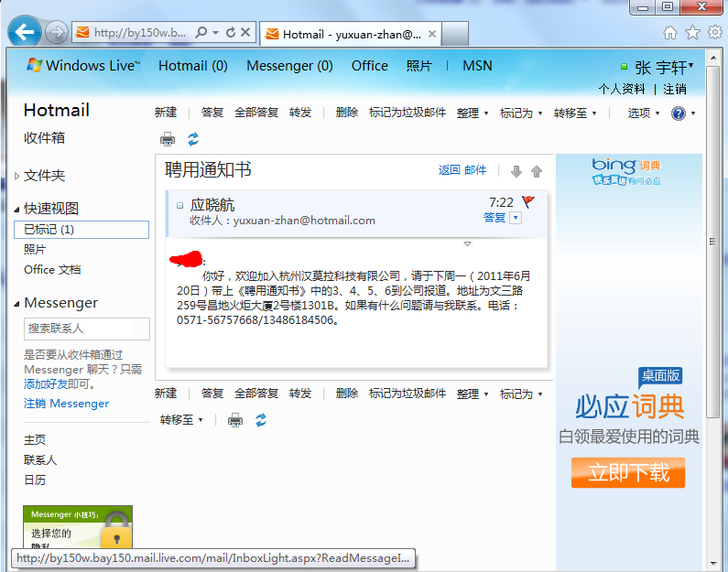This screenshot has width=728, height=572.
Task: Click the 搜索联系人 search field
Action: coord(87,329)
